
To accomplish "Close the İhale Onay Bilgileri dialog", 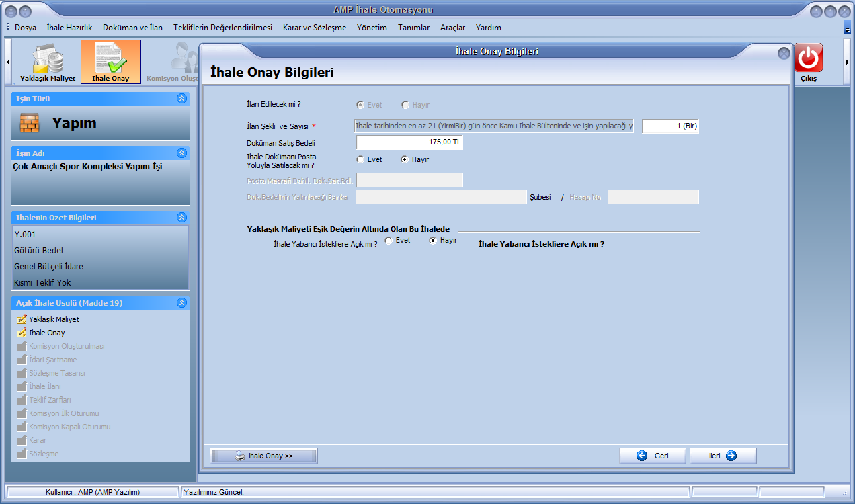I will [x=783, y=53].
